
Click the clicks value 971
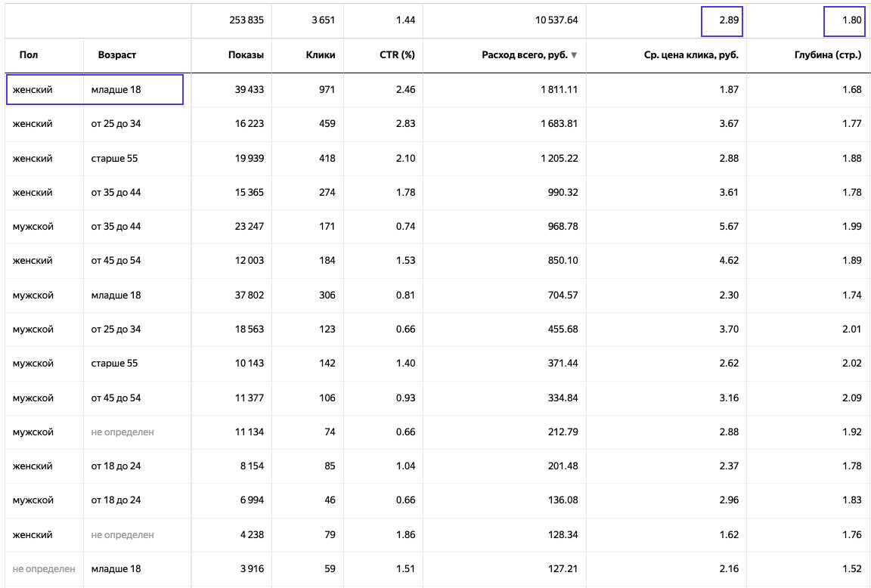(327, 89)
